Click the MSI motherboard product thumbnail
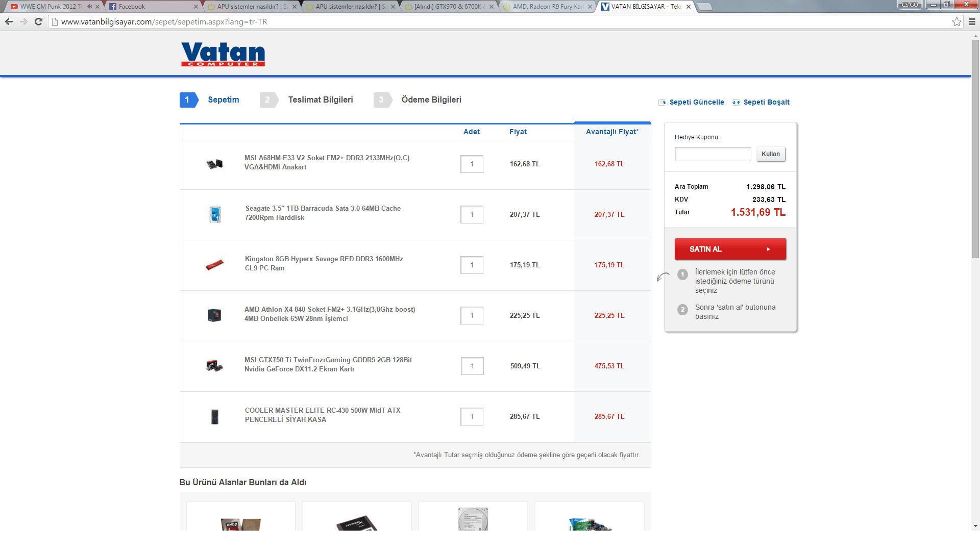 [214, 164]
